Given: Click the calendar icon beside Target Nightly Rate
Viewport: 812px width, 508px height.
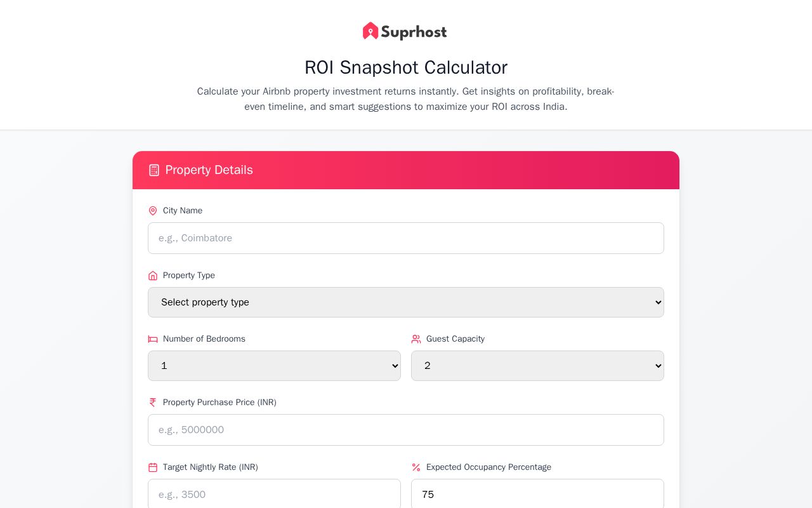Looking at the screenshot, I should coord(153,467).
